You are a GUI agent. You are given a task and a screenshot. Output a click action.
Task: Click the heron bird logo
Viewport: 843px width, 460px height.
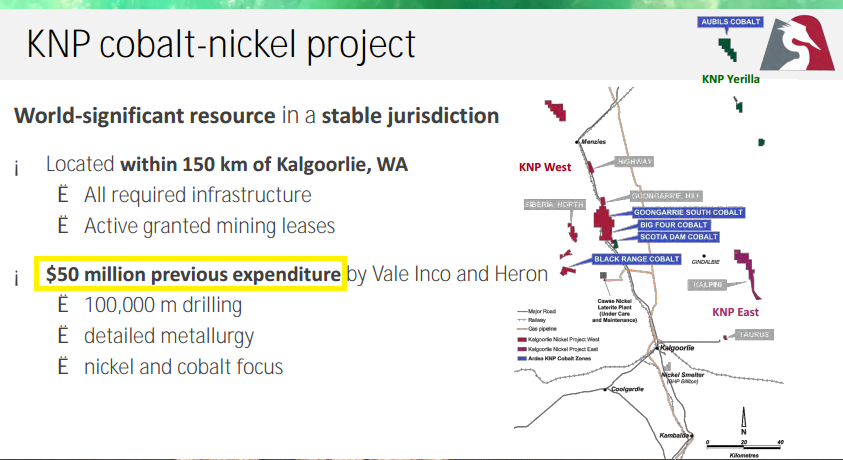[798, 43]
